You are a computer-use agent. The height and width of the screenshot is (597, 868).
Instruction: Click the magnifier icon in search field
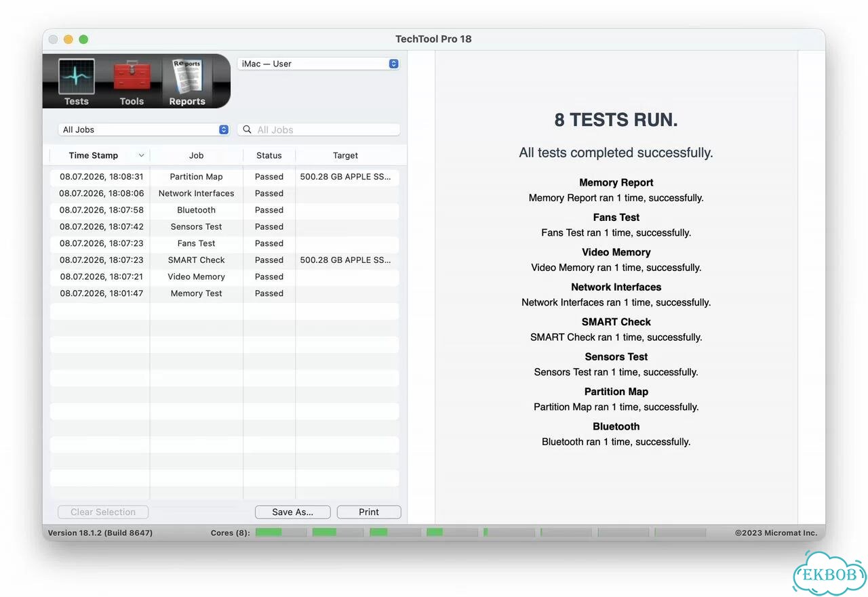click(247, 129)
